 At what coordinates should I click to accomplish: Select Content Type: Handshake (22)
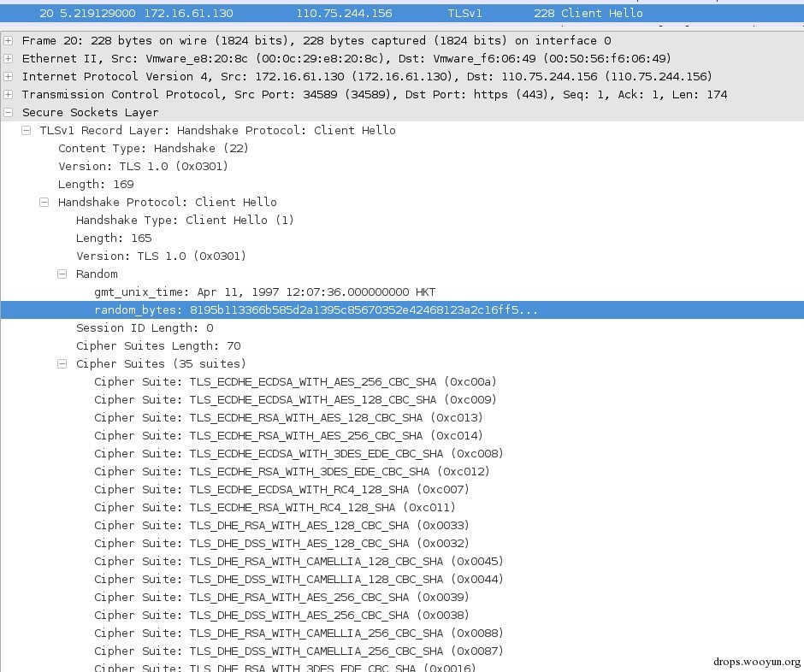pyautogui.click(x=153, y=148)
